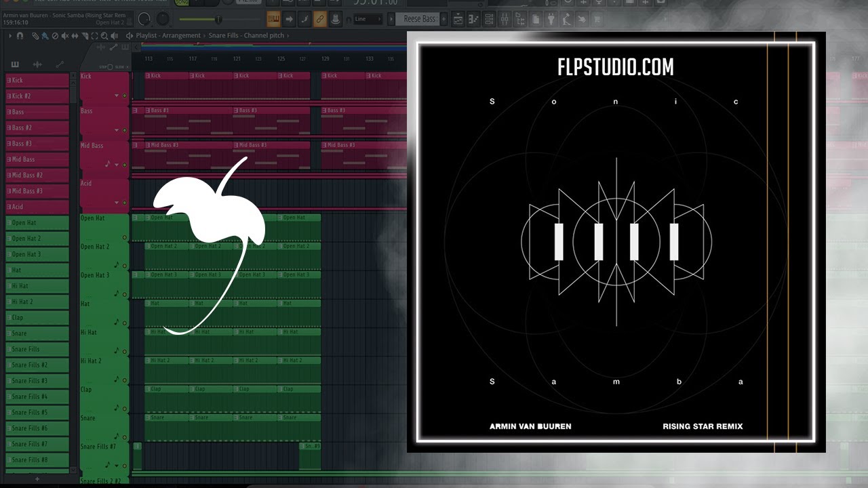Select the Draw pencil tool in playlist toolbar
Viewport: 868px width, 488px height.
(35, 35)
